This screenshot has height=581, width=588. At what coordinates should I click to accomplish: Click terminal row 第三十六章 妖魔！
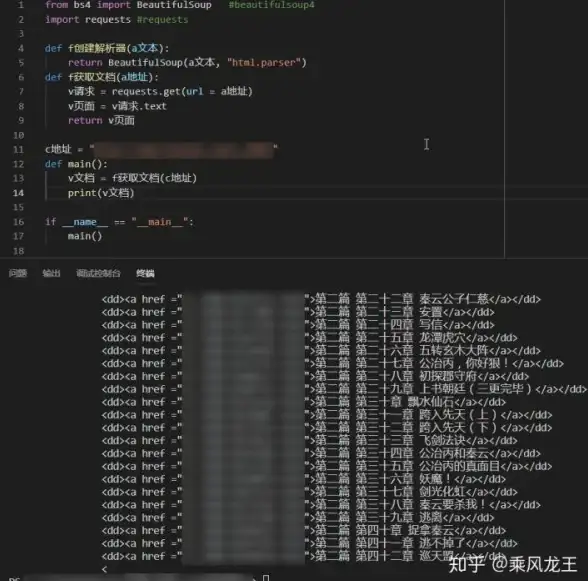tap(304, 479)
